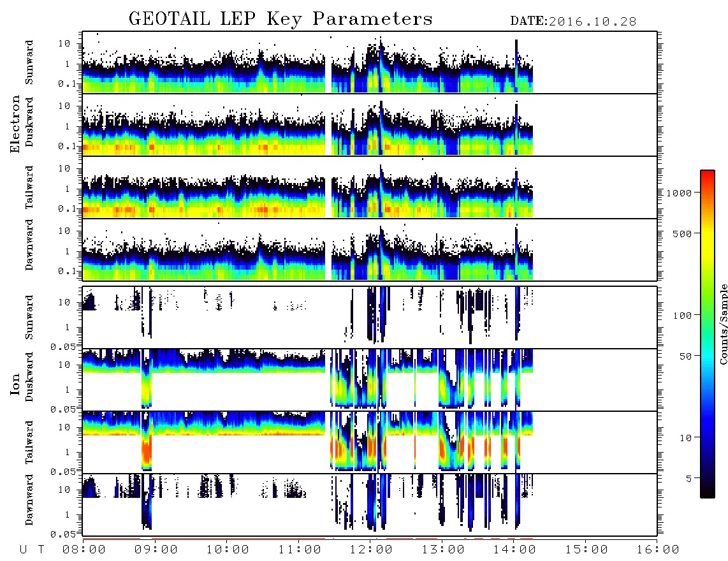Screen dimensions: 728x561
Task: Click the 'DATE:2016.10.28' label
Action: (573, 22)
